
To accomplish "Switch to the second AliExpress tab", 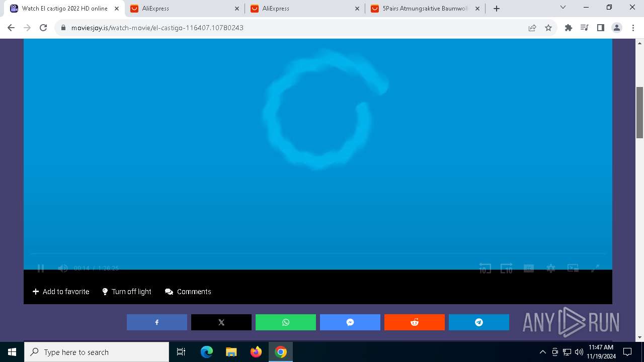I will (305, 9).
